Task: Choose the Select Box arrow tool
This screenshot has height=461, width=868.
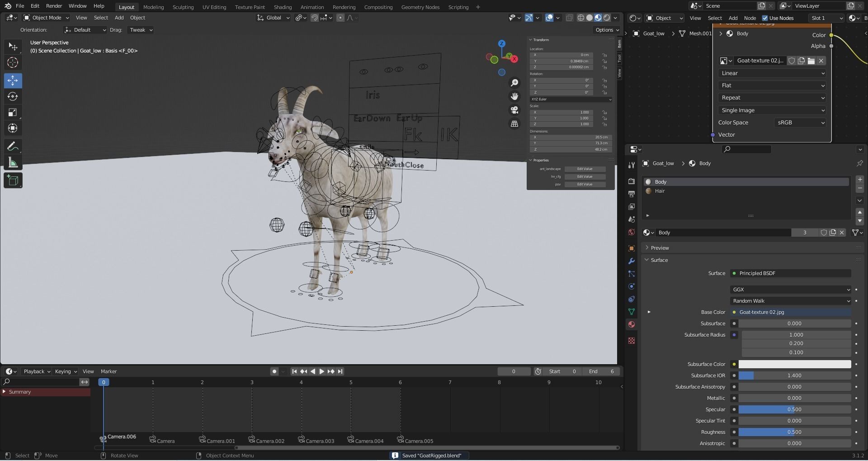Action: [13, 47]
